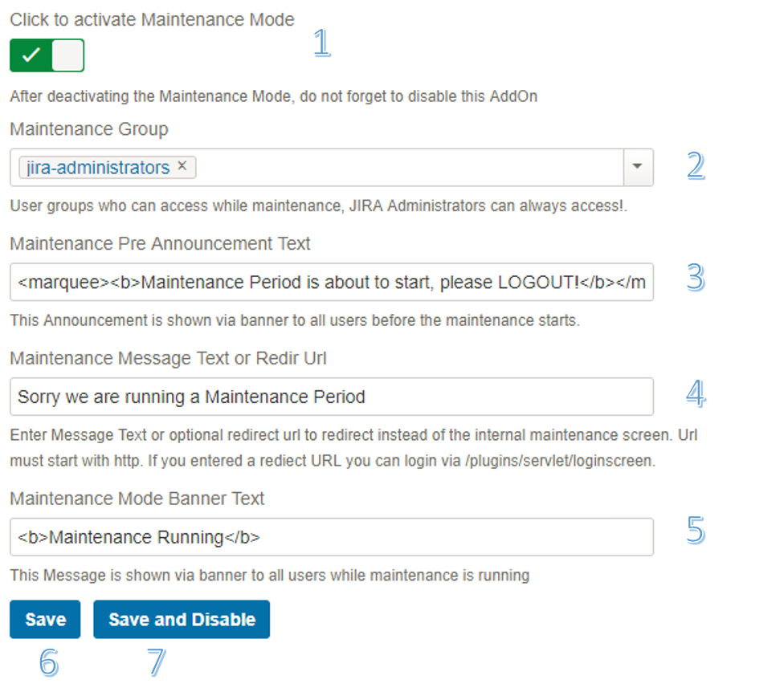Screen dimensions: 784x684
Task: Click the Maintenance Message Text or Redir Url field
Action: (331, 397)
